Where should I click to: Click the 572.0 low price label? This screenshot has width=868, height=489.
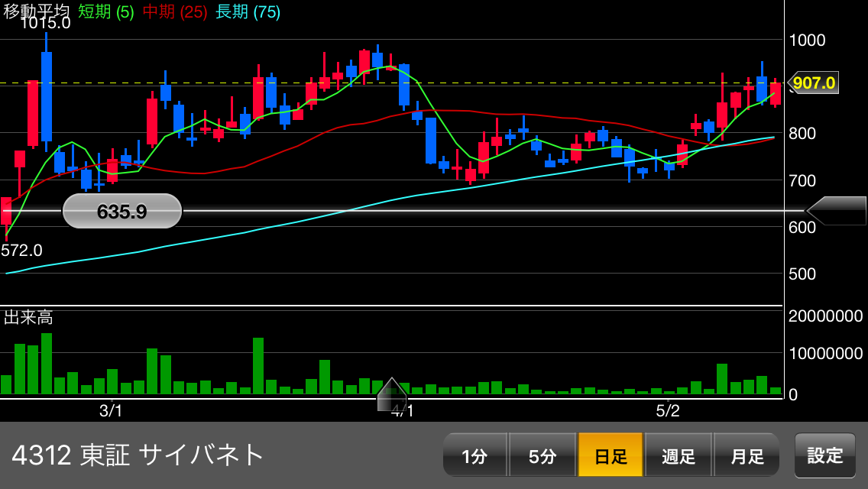tap(21, 251)
